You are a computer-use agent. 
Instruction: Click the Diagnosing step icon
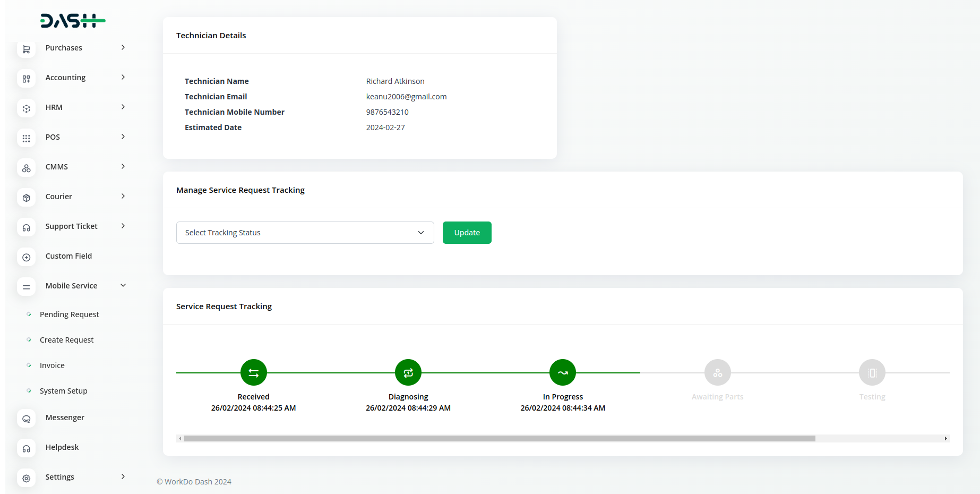click(x=408, y=373)
